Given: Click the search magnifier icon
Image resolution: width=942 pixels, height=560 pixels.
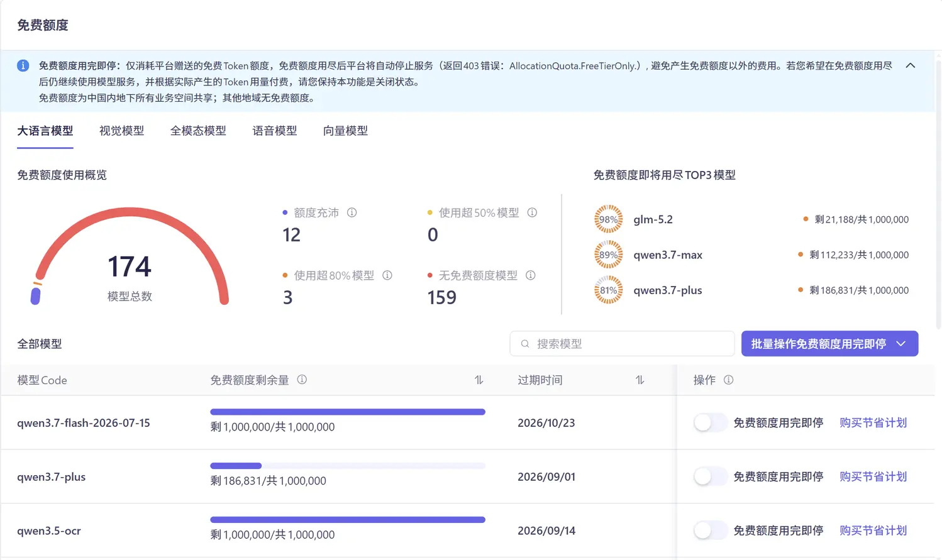Looking at the screenshot, I should click(525, 344).
